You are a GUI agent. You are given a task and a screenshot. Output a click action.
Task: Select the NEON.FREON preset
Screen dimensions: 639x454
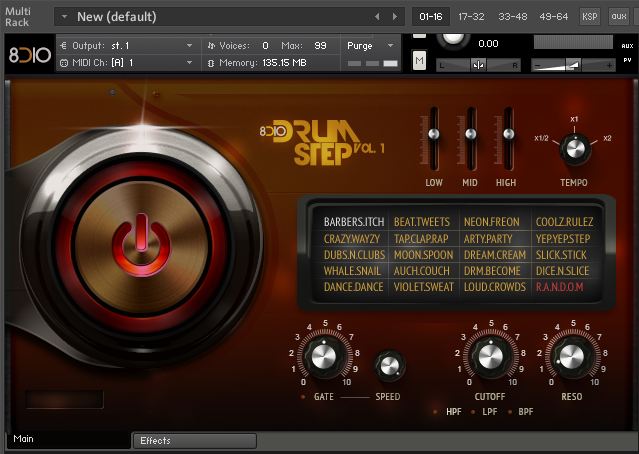[x=491, y=222]
